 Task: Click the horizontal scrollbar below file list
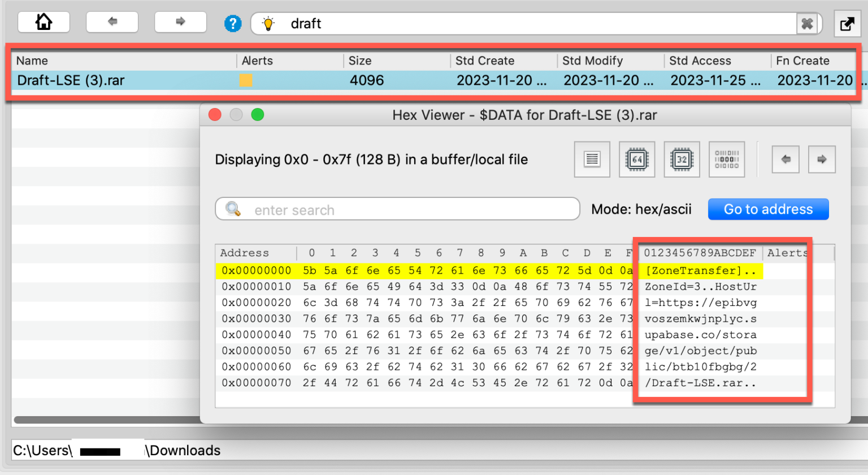[x=107, y=420]
